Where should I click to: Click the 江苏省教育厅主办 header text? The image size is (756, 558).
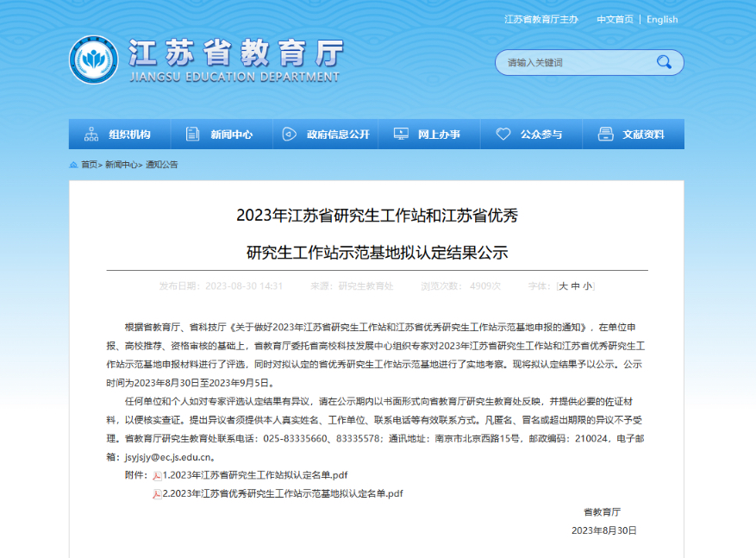click(541, 19)
